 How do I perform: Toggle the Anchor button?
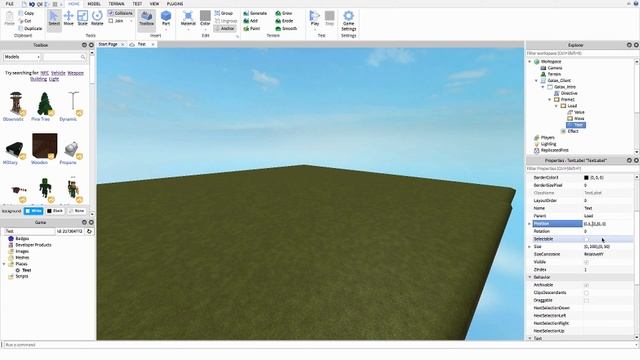[x=224, y=29]
